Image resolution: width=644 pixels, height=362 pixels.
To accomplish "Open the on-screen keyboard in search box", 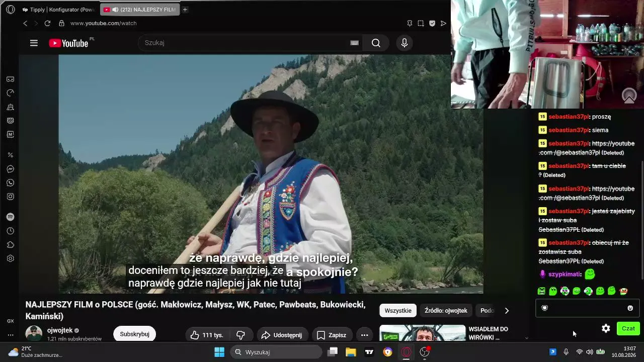I will pos(354,43).
